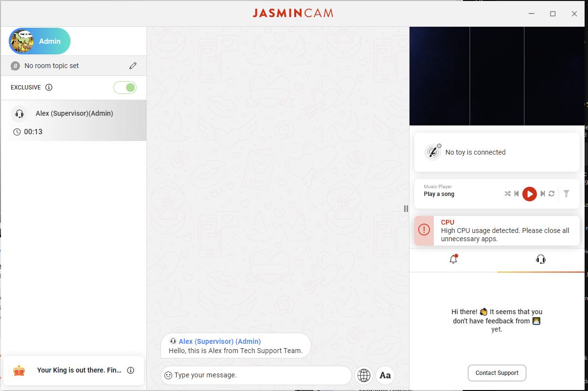Play a song with red play button
Screen dimensions: 588x391
pos(530,194)
